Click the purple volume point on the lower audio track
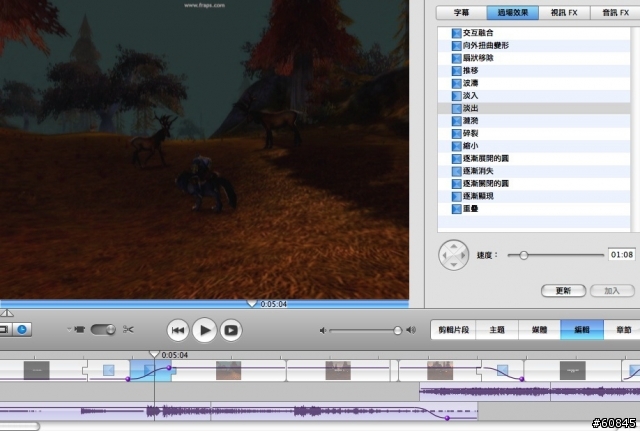 pos(447,418)
